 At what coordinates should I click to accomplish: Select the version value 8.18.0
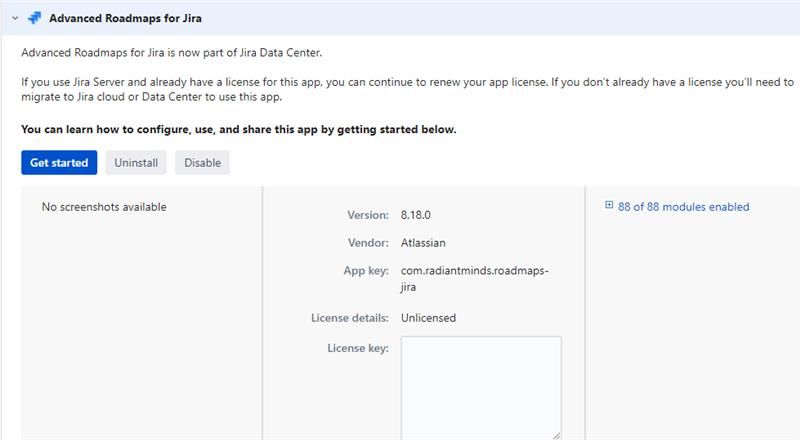(x=415, y=215)
